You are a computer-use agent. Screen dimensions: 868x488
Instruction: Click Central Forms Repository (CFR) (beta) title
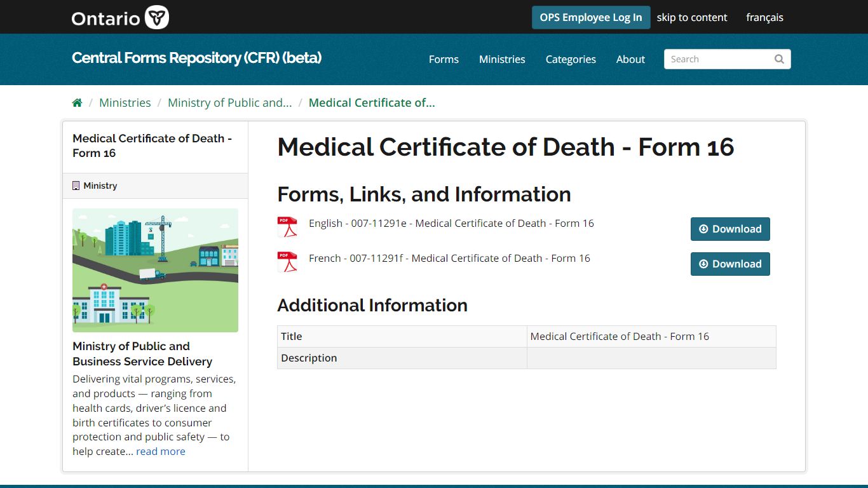[196, 58]
